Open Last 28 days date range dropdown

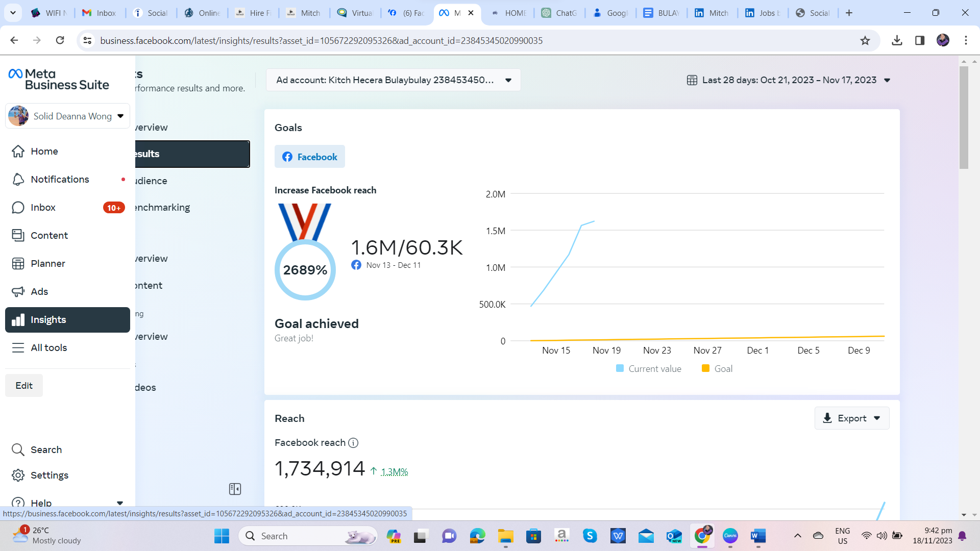(789, 80)
